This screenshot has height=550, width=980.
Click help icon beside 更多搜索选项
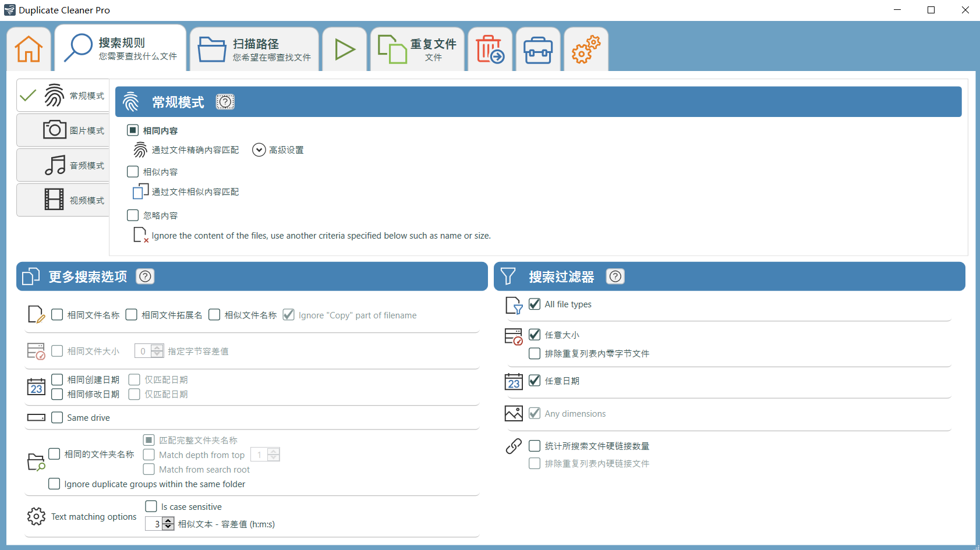145,276
